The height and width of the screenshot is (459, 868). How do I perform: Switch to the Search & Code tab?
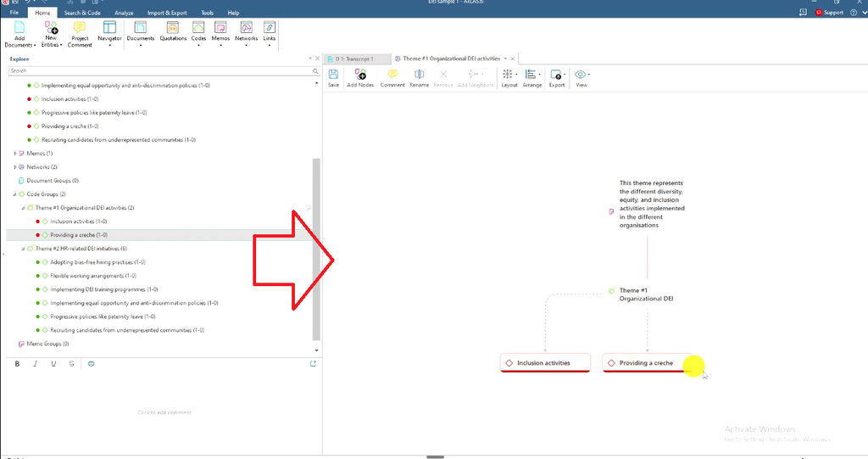coord(82,13)
